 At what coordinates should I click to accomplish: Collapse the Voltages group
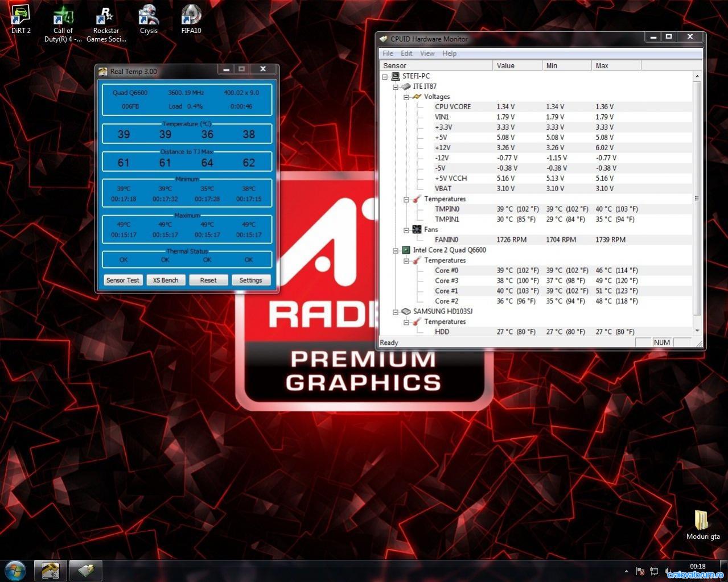point(406,97)
